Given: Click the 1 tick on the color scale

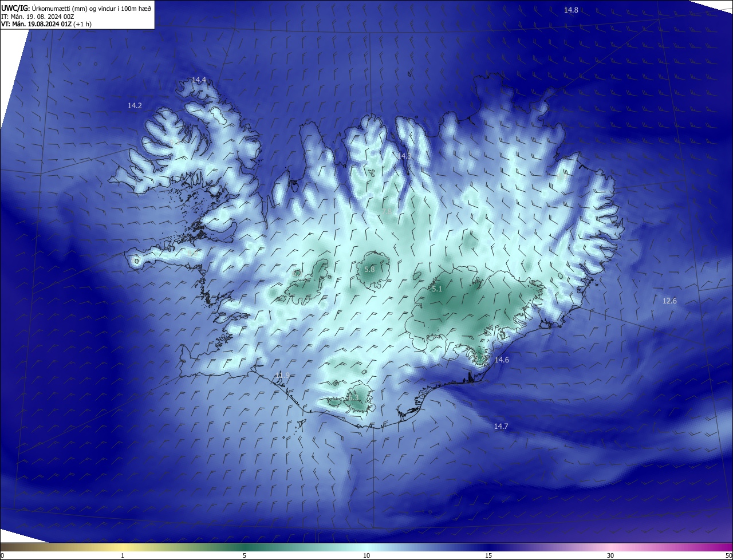Looking at the screenshot, I should (x=123, y=555).
